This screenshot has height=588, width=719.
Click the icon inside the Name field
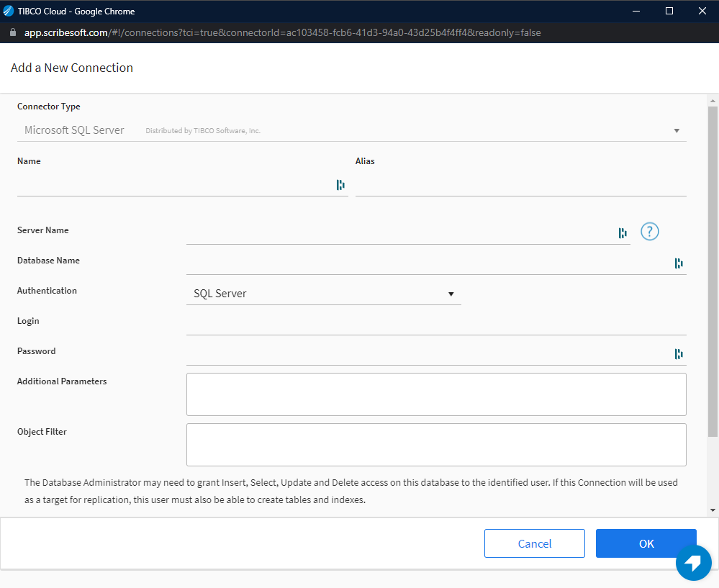[x=340, y=185]
